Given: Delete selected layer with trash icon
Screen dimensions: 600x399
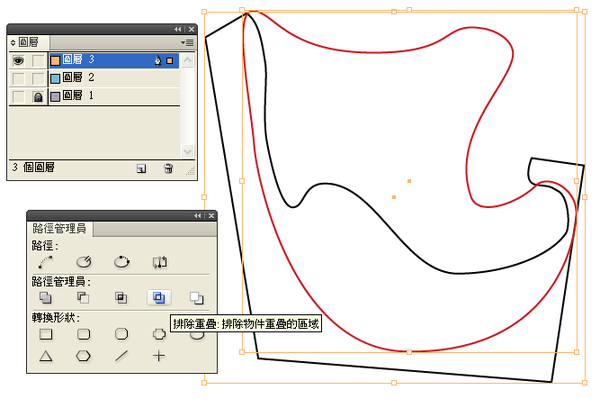Looking at the screenshot, I should point(168,168).
